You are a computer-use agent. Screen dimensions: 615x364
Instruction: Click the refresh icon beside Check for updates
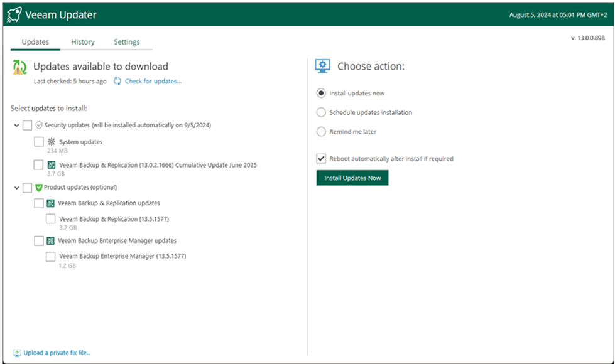pos(117,81)
